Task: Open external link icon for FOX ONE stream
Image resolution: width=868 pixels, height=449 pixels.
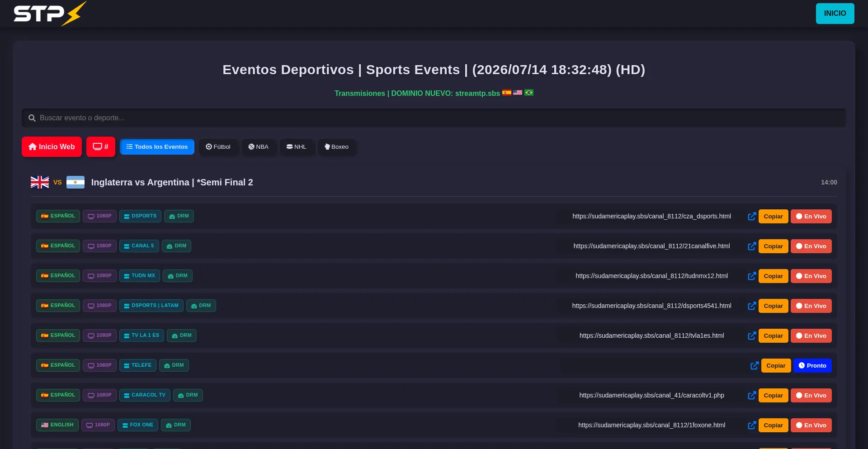Action: click(752, 425)
